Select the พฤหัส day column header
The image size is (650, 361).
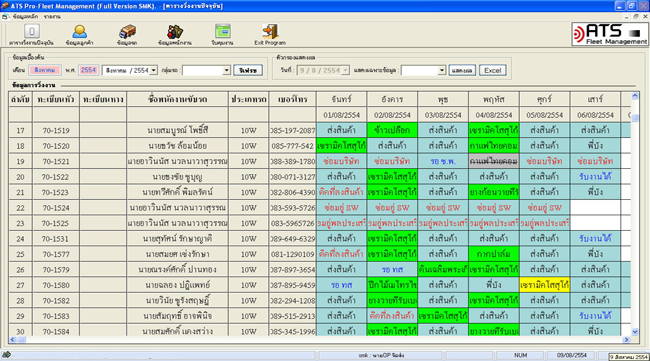click(x=494, y=99)
